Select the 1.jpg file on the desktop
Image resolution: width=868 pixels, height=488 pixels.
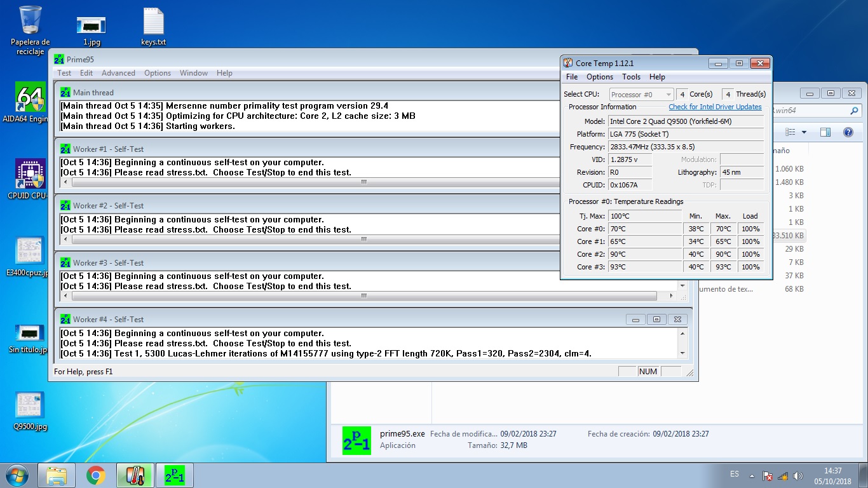[91, 30]
